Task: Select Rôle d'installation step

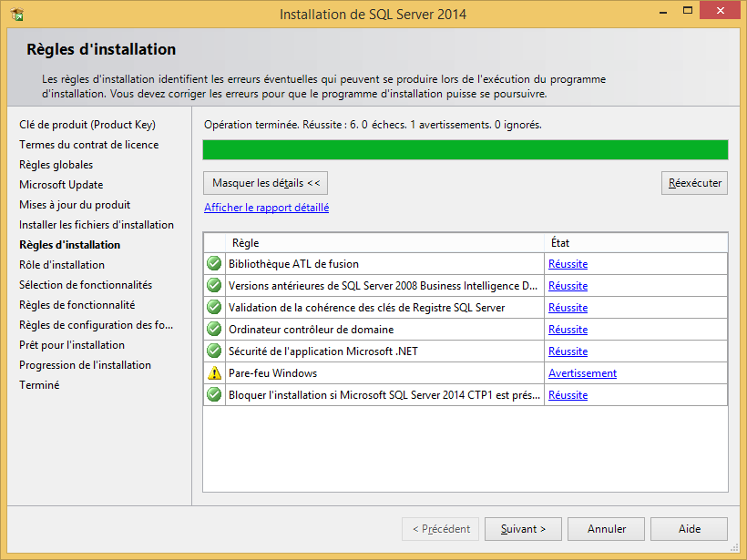Action: (62, 265)
